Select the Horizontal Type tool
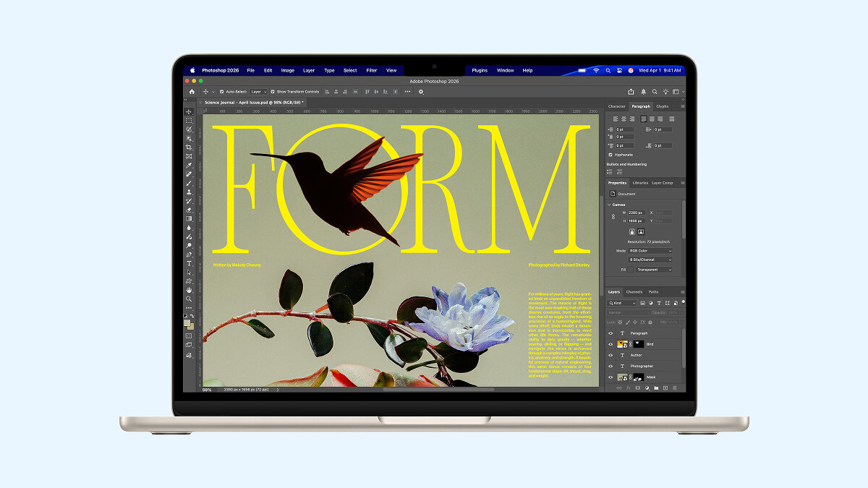The image size is (868, 488). [x=189, y=265]
